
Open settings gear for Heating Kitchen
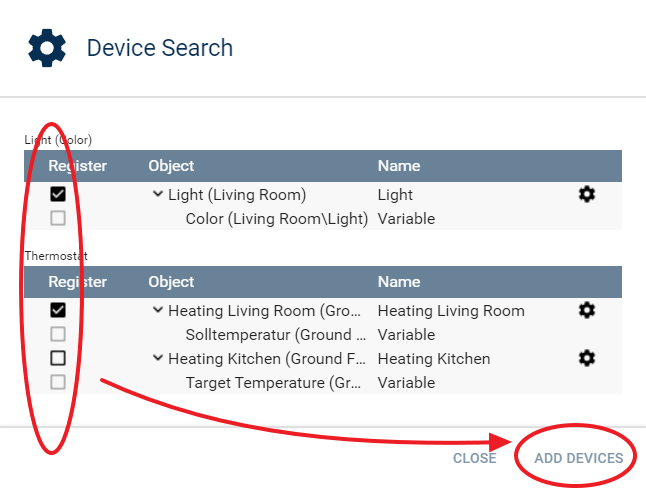pyautogui.click(x=587, y=358)
